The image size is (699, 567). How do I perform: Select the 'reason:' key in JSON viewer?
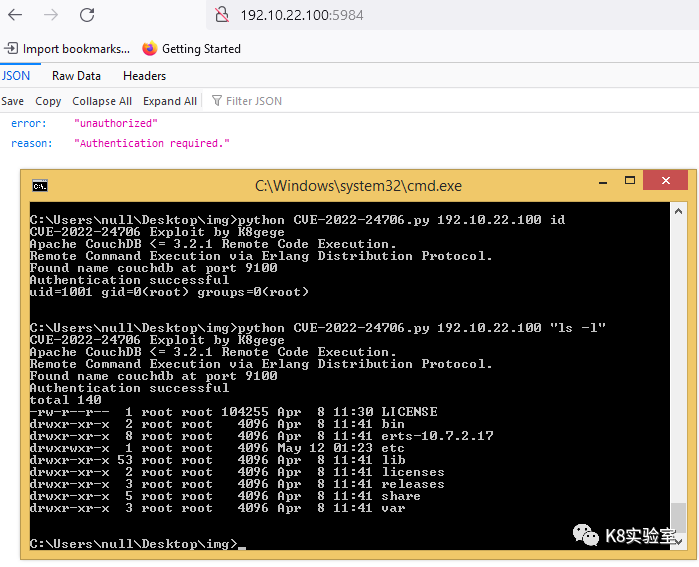tap(32, 144)
